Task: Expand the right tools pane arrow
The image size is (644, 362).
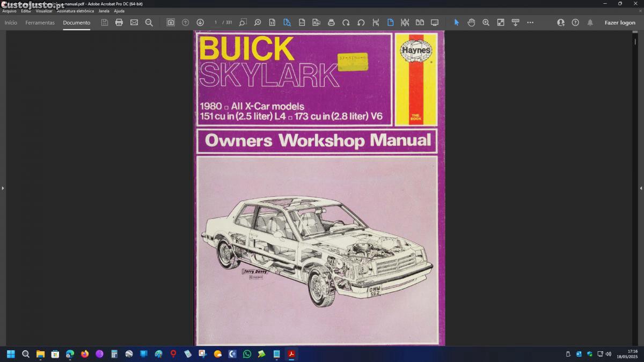Action: click(641, 188)
